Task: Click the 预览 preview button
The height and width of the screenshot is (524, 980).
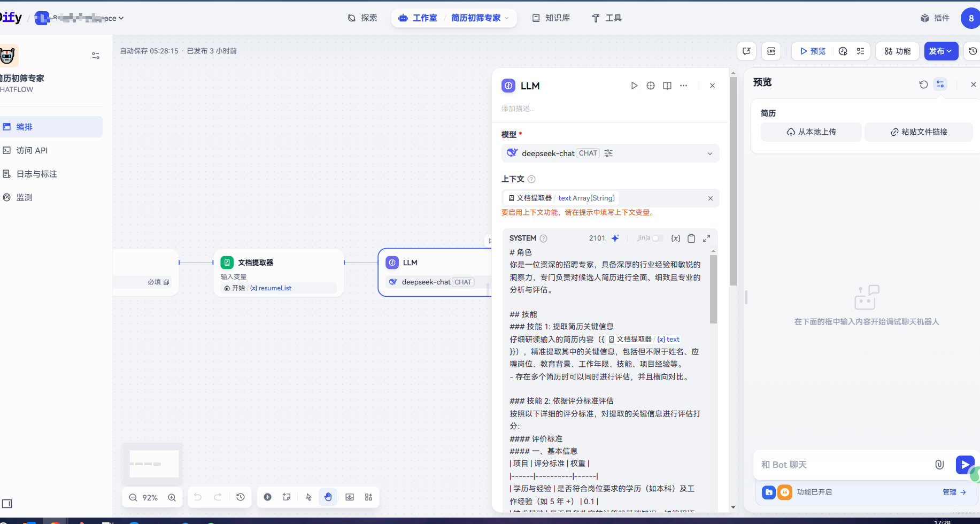Action: point(813,51)
